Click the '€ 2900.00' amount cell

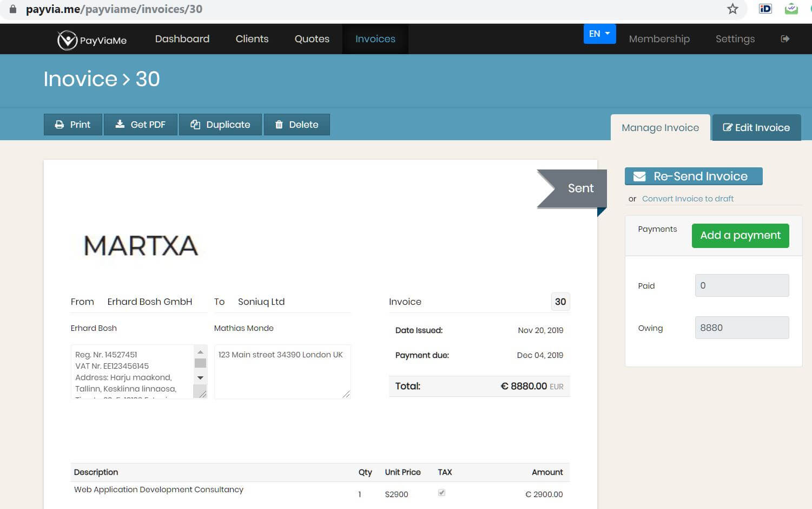point(544,494)
